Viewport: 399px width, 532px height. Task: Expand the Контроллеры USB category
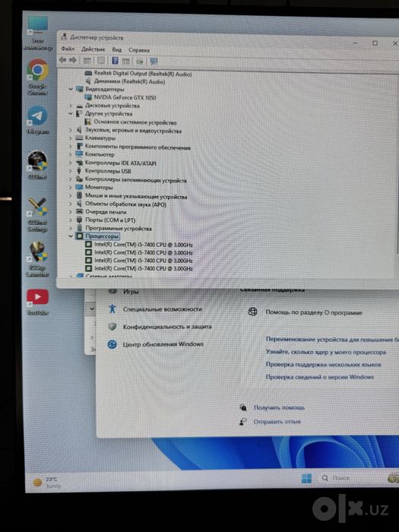coord(71,171)
